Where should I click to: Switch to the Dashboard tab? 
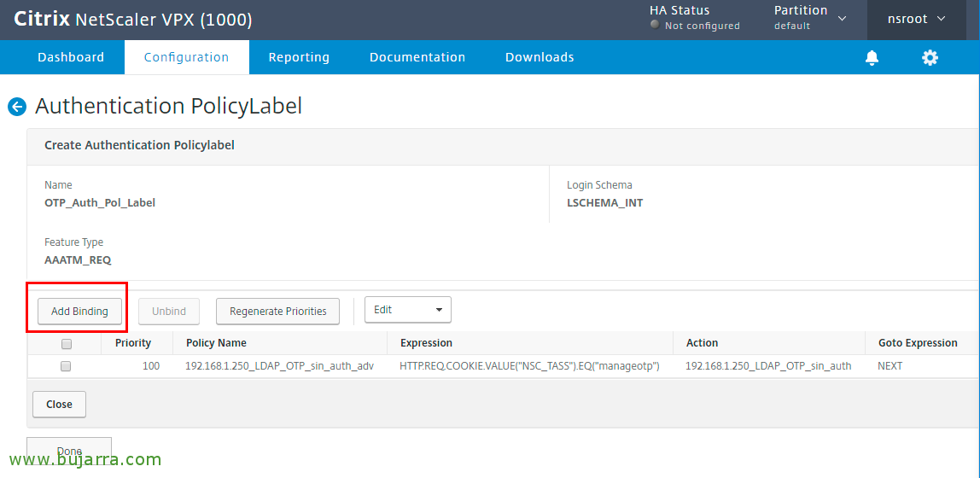pyautogui.click(x=71, y=57)
